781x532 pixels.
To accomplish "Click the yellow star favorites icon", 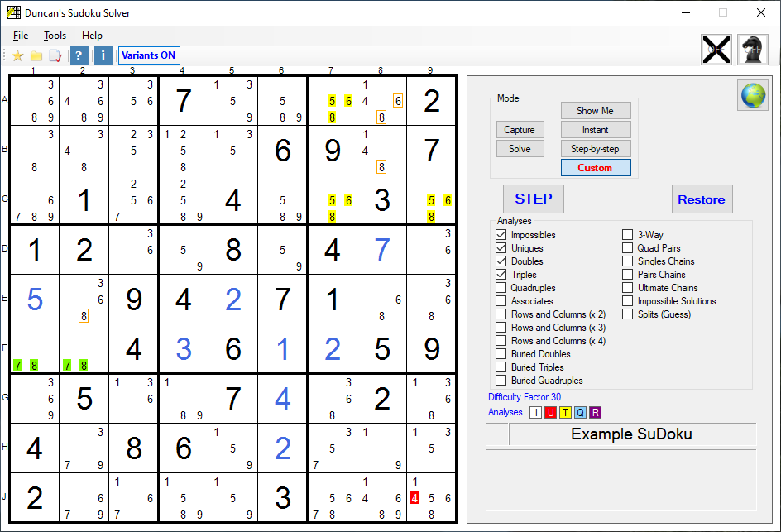I will click(x=17, y=55).
